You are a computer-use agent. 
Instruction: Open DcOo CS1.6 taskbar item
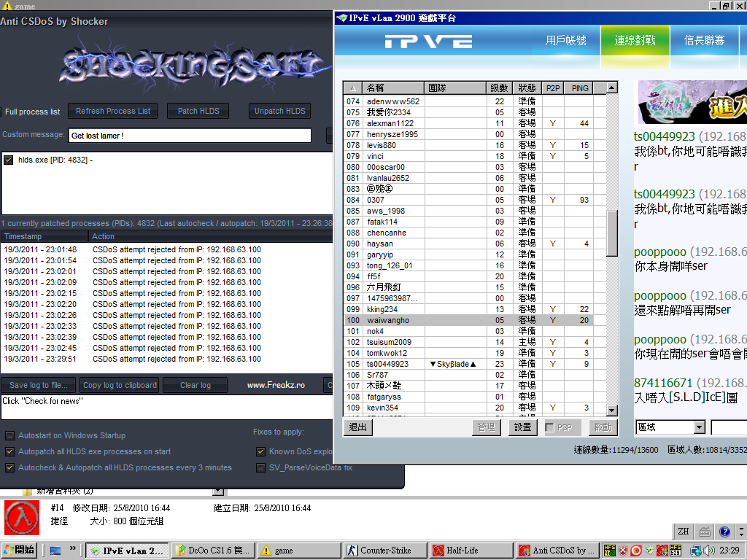(x=212, y=551)
